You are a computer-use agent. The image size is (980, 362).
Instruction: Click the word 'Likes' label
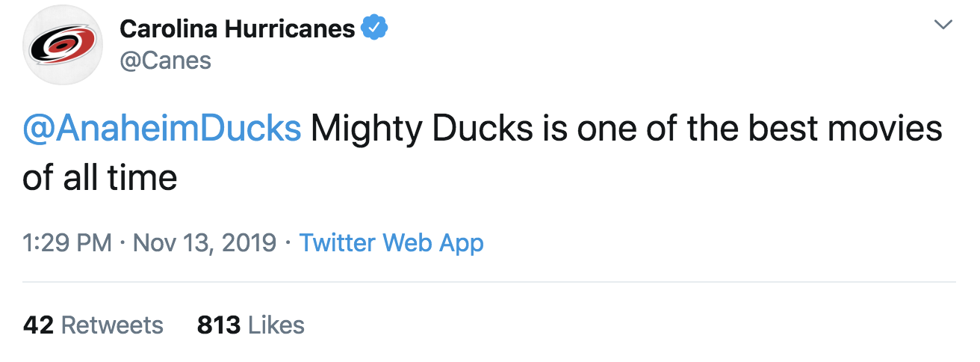(x=276, y=325)
